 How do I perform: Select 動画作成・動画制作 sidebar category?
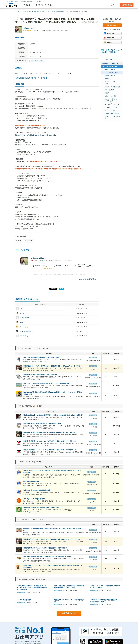110,70
